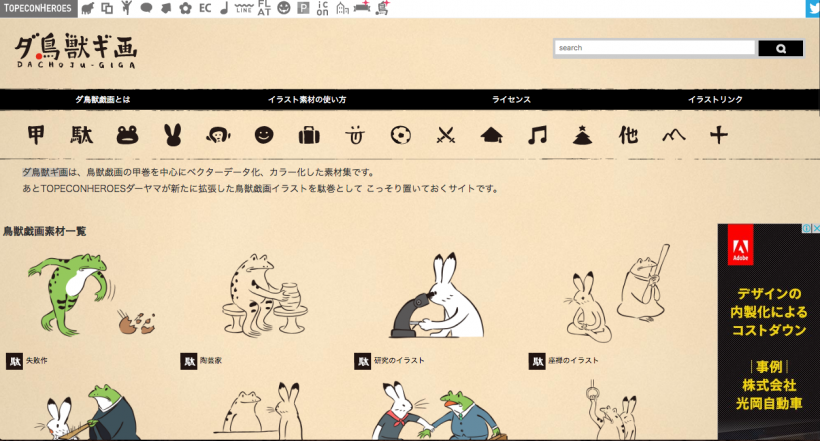Click the search magnifier button
The width and height of the screenshot is (820, 441).
[x=781, y=48]
